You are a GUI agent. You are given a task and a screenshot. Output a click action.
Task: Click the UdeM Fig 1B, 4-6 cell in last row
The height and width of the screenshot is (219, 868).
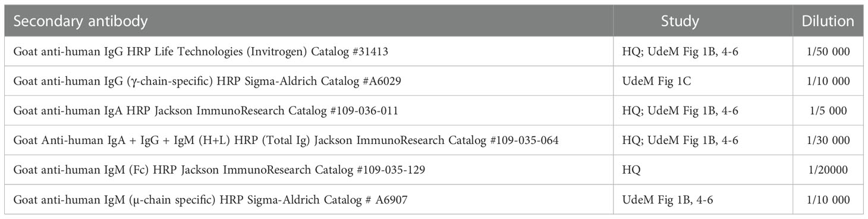(x=703, y=199)
